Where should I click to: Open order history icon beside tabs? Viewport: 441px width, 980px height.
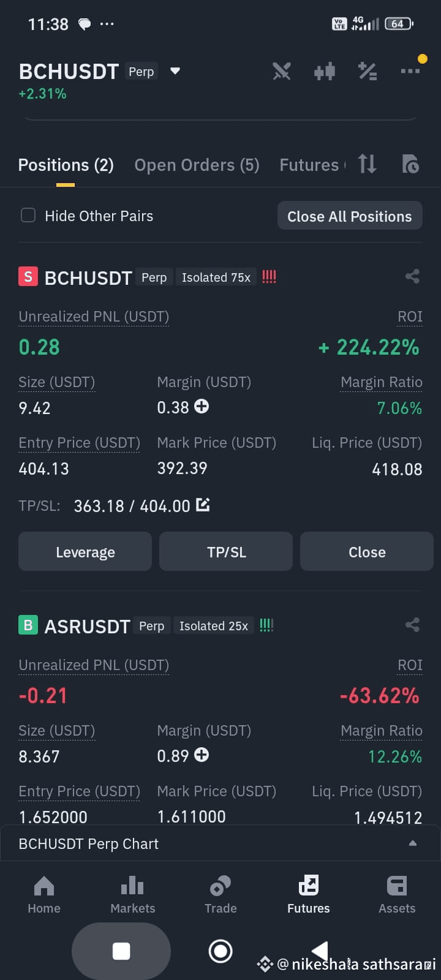coord(410,164)
